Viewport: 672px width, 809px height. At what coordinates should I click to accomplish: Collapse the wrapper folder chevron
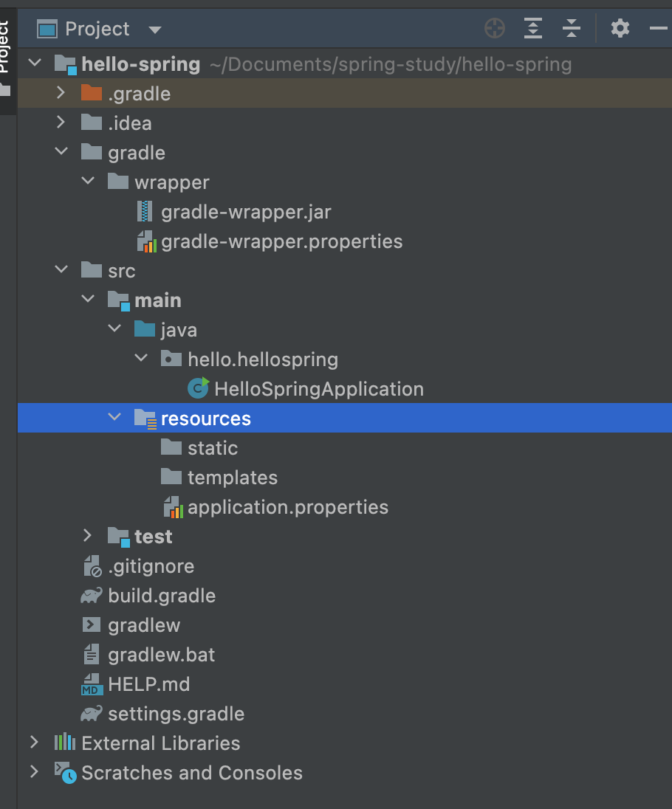point(88,181)
